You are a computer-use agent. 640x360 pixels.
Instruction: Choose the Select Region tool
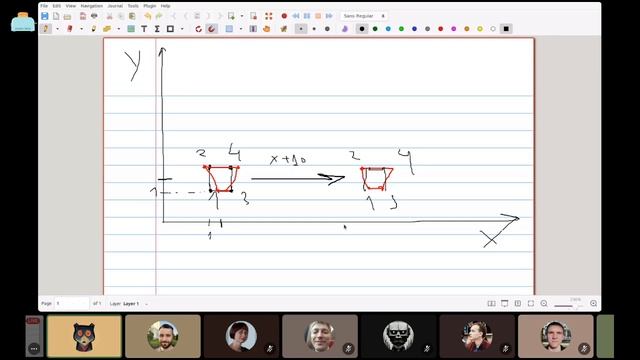pyautogui.click(x=229, y=29)
